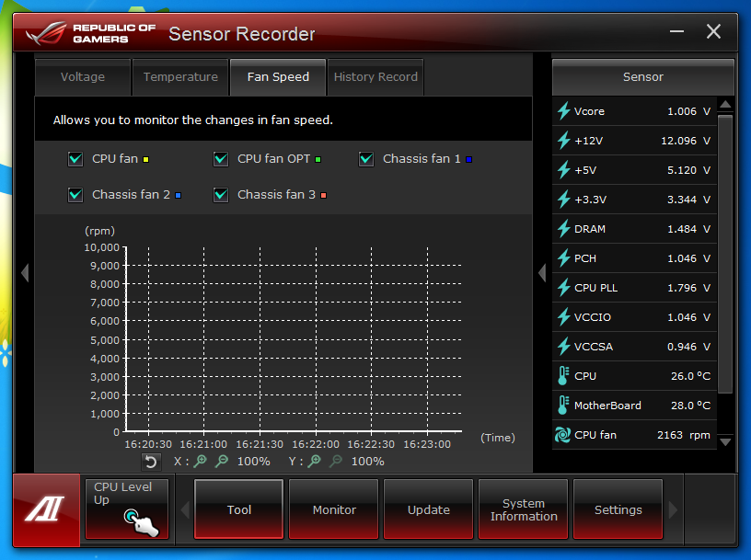Viewport: 751px width, 560px height.
Task: Switch to the Voltage tab
Action: [x=83, y=77]
